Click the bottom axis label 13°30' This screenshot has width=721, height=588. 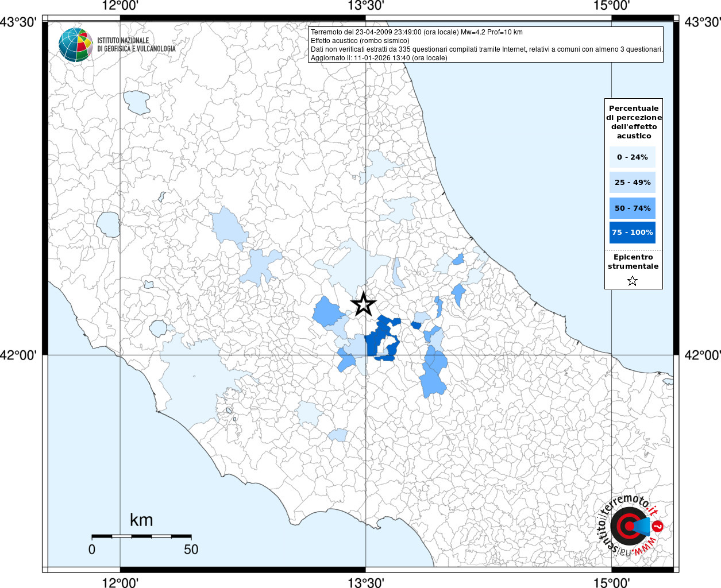pos(366,582)
